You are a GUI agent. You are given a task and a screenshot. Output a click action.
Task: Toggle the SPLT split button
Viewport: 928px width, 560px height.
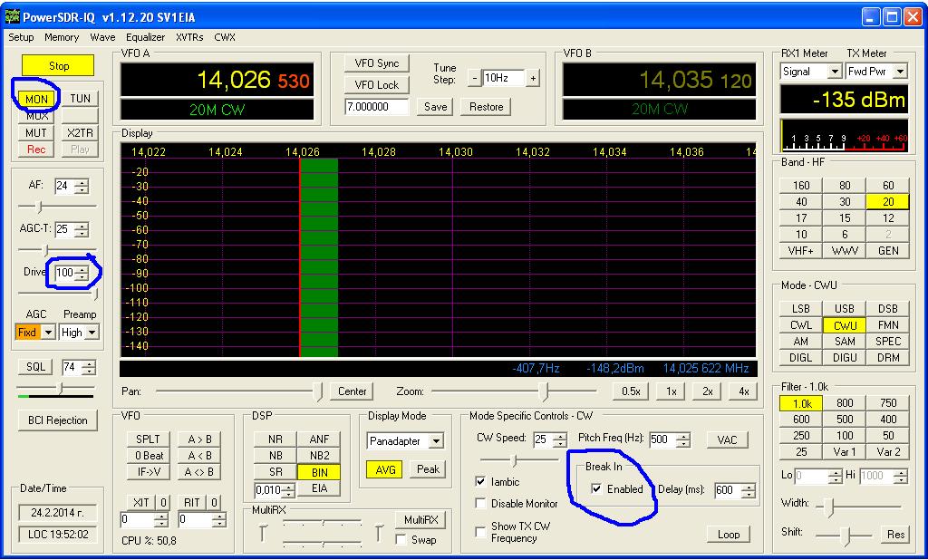click(x=148, y=439)
